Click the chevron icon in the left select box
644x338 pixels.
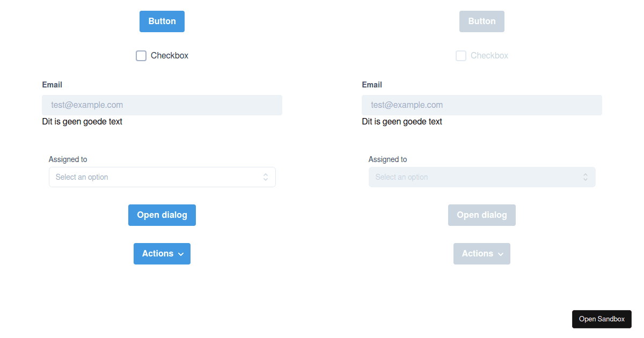pos(266,177)
